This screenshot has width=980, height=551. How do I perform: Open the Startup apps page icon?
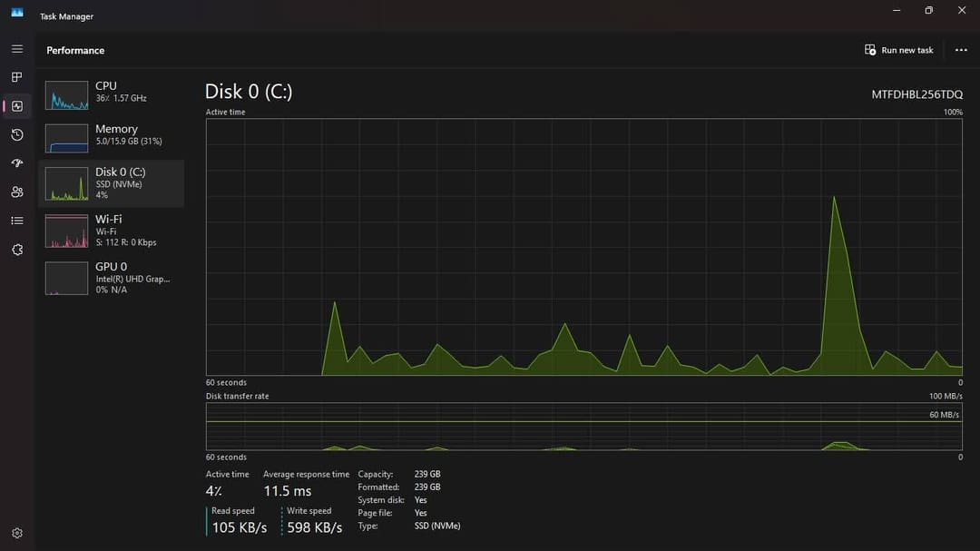[17, 163]
